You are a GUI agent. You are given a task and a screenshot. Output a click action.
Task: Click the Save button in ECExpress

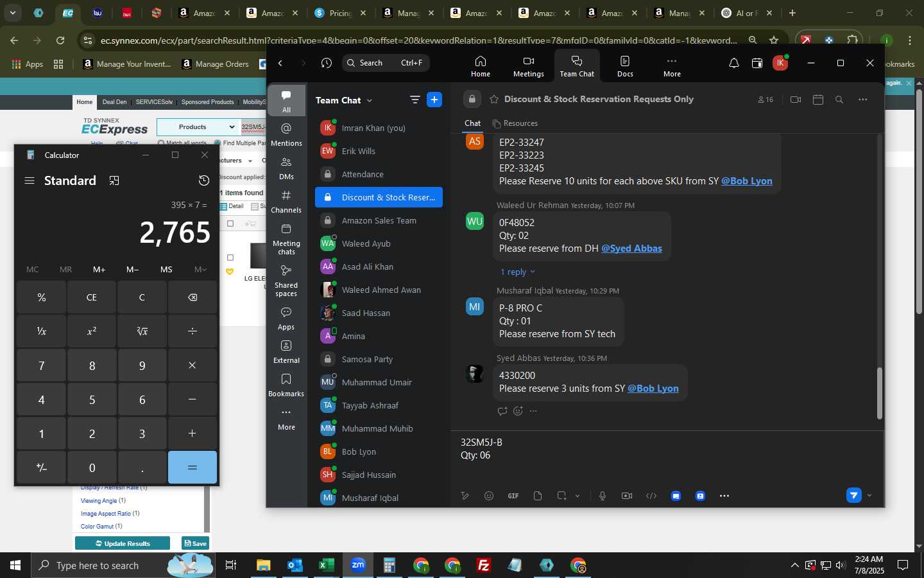click(x=195, y=543)
